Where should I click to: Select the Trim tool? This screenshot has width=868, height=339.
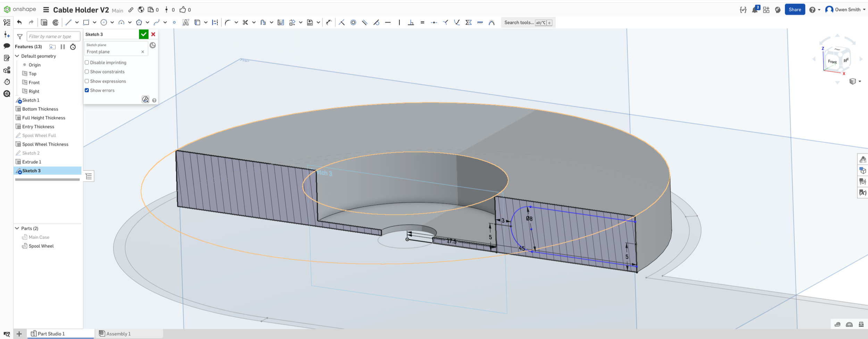pyautogui.click(x=245, y=22)
